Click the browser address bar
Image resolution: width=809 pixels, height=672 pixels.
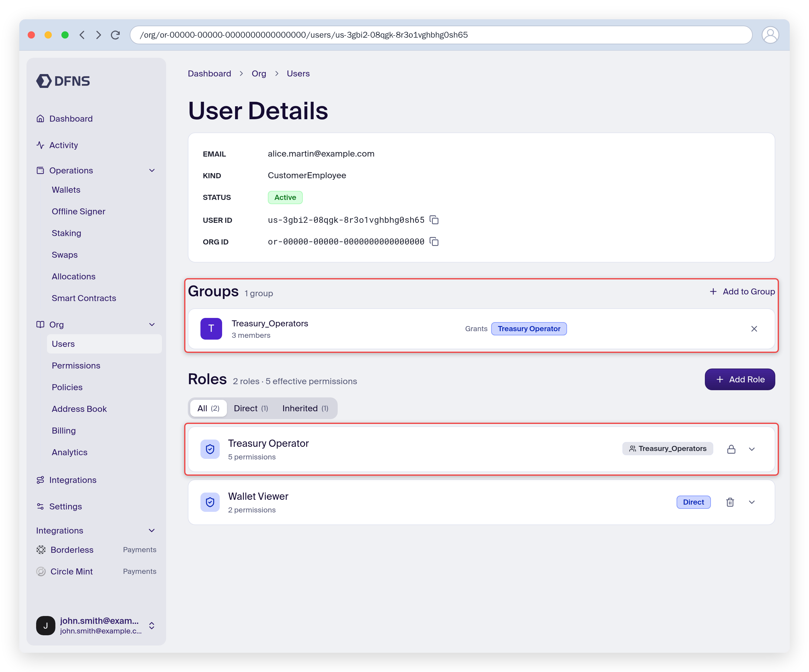[x=441, y=35]
